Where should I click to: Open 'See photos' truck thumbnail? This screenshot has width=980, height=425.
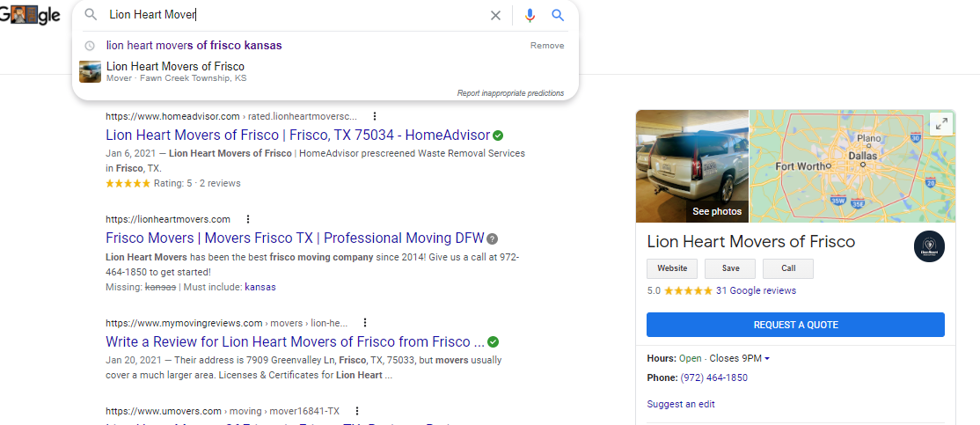[x=691, y=166]
